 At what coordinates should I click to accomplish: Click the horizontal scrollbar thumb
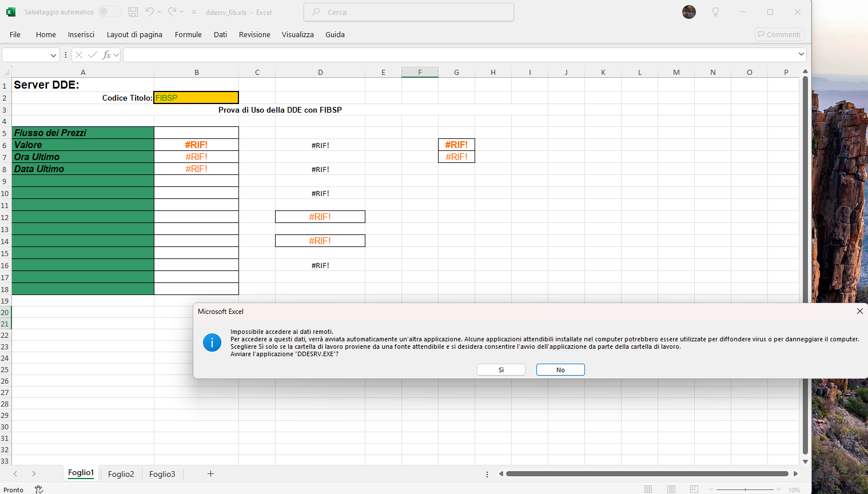point(647,473)
